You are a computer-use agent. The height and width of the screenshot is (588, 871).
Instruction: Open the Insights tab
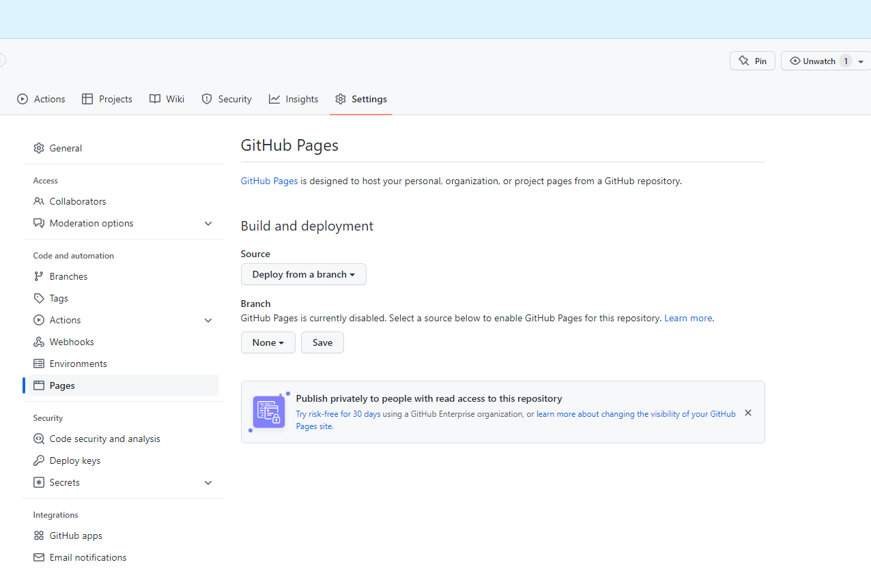point(294,99)
